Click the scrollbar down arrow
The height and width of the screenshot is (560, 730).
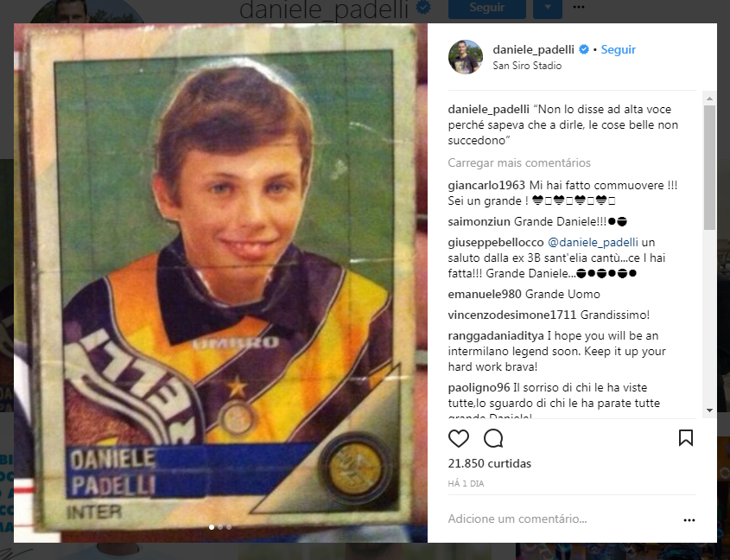(x=709, y=410)
